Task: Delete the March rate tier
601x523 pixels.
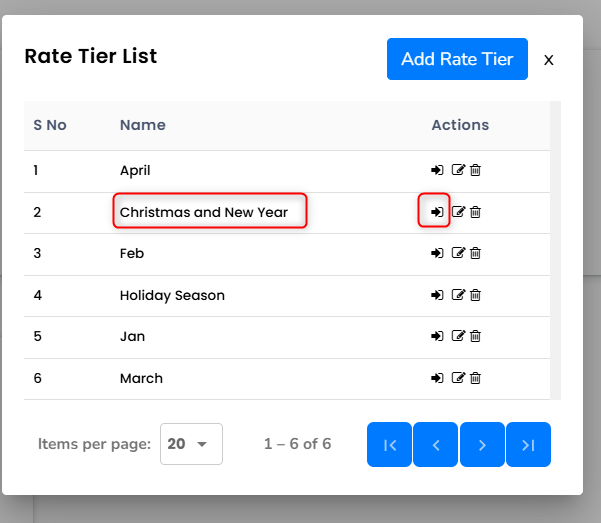Action: pyautogui.click(x=476, y=378)
